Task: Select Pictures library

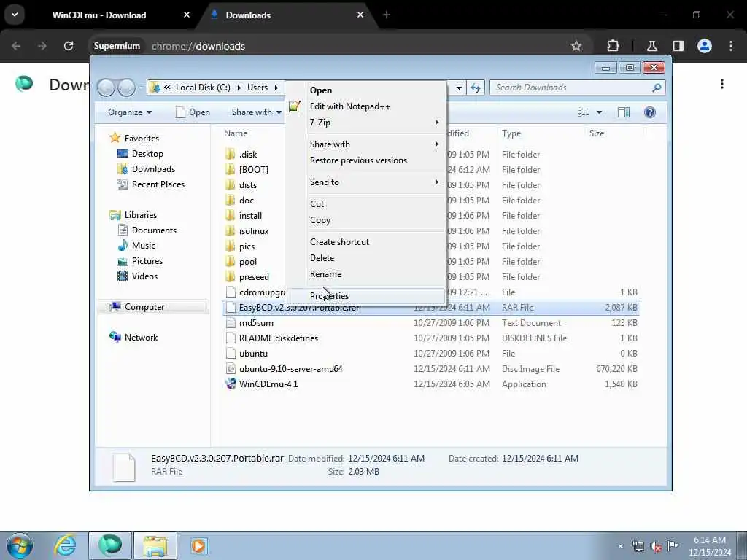Action: pyautogui.click(x=140, y=260)
